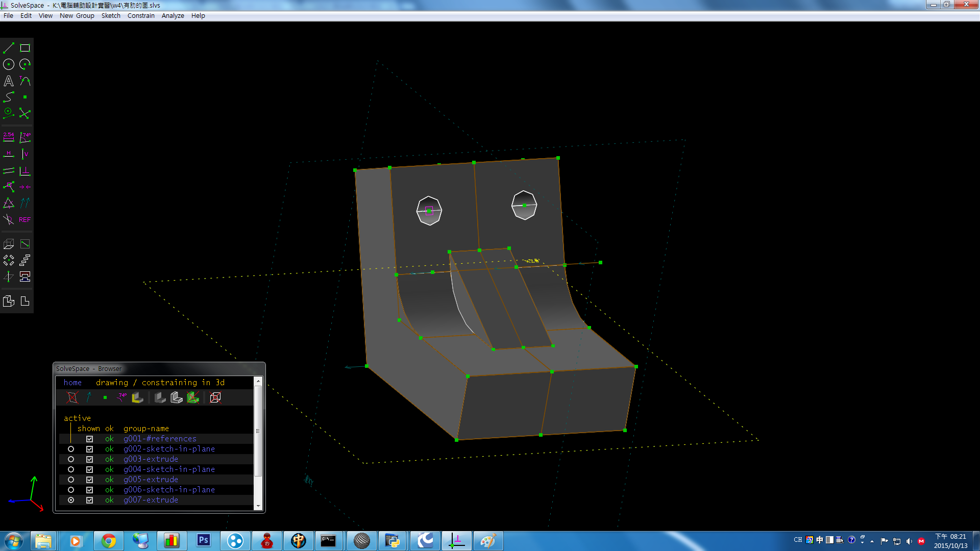Viewport: 980px width, 551px height.
Task: Select the line segment sketch tool
Action: (x=9, y=48)
